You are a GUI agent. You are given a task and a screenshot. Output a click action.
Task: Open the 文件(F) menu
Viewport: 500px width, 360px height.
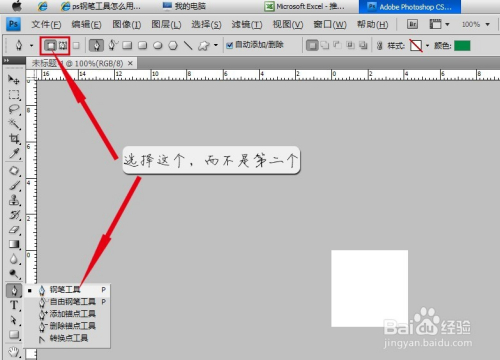coord(46,24)
